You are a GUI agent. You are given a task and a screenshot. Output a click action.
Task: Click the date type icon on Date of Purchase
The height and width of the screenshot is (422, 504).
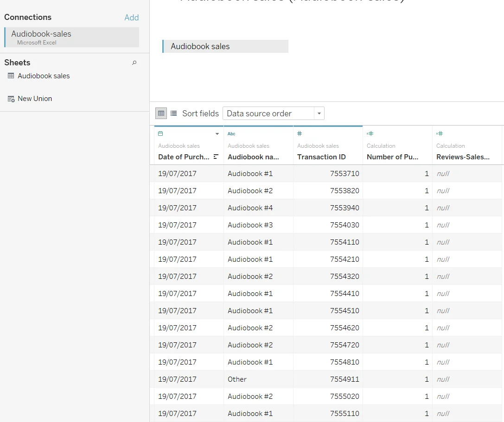(160, 133)
